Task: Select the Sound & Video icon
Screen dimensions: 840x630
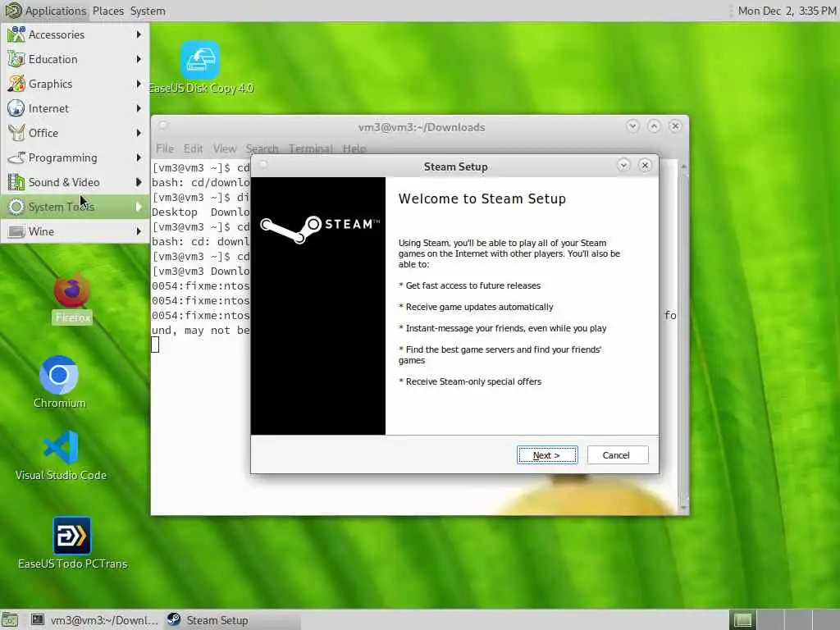Action: [16, 182]
